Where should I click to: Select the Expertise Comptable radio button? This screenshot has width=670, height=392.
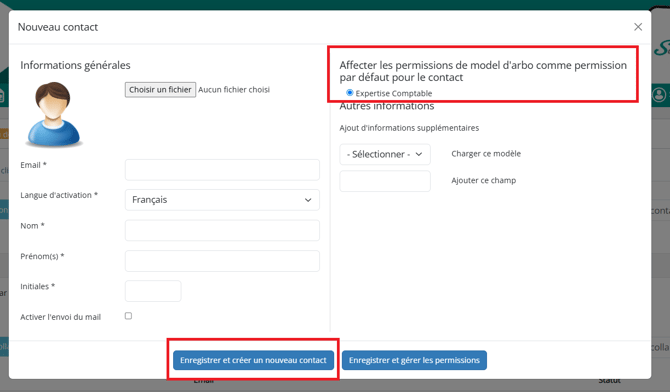click(x=350, y=93)
